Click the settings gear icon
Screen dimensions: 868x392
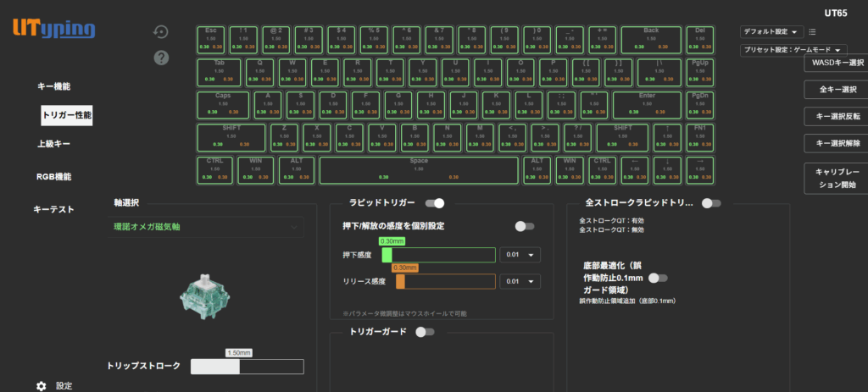tap(41, 385)
